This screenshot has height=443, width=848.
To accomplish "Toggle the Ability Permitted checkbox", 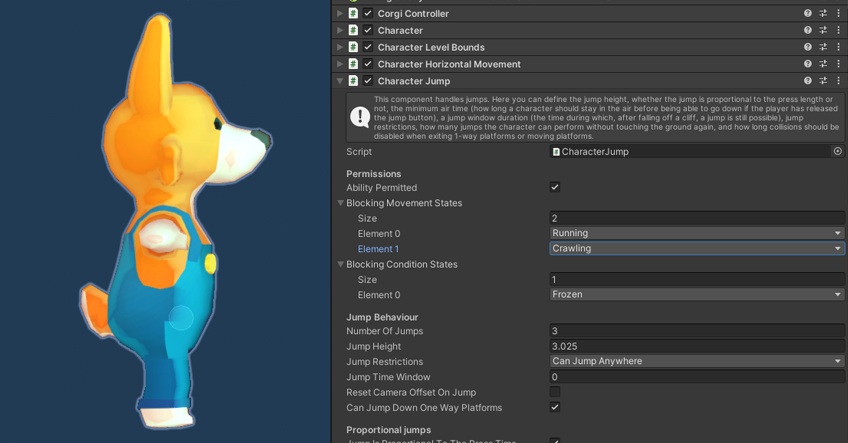I will (555, 187).
